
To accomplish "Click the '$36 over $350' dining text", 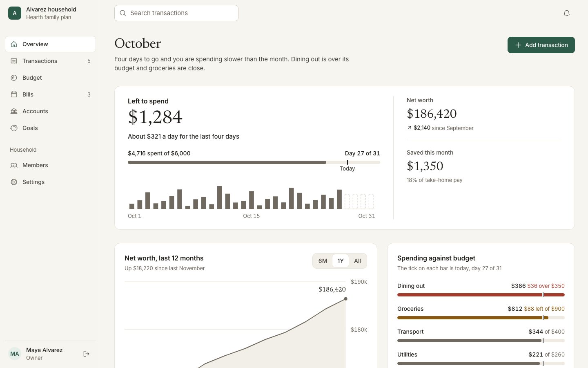I will (546, 286).
